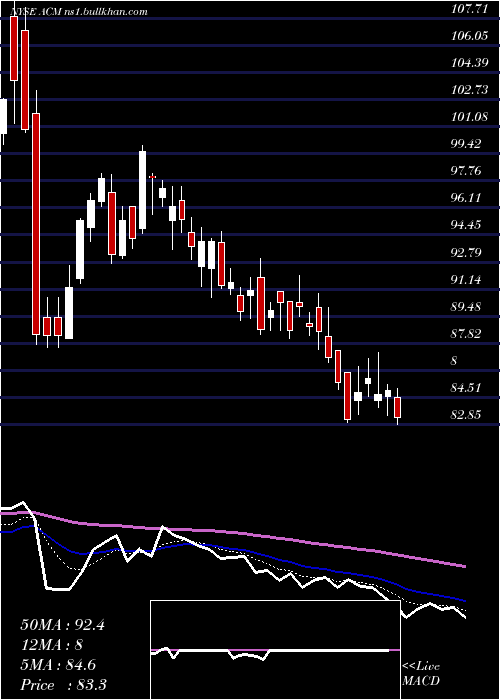Click the 84.51 price axis label
The height and width of the screenshot is (700, 500).
pyautogui.click(x=466, y=388)
